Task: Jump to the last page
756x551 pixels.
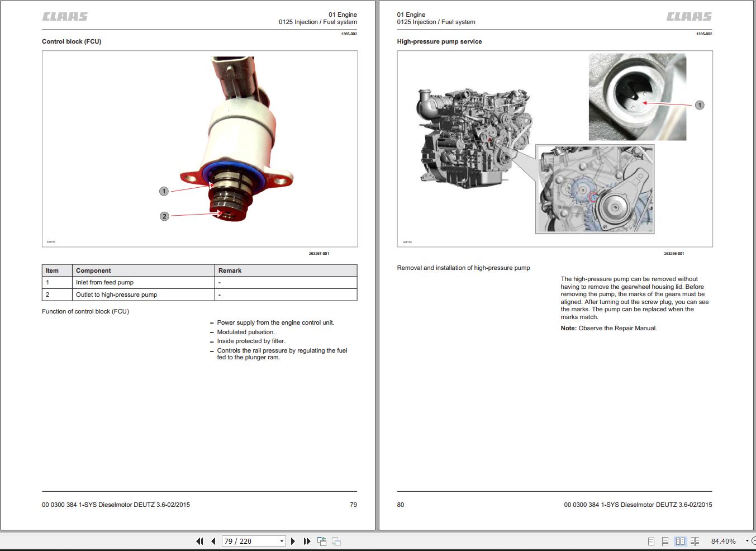Action: pos(307,541)
